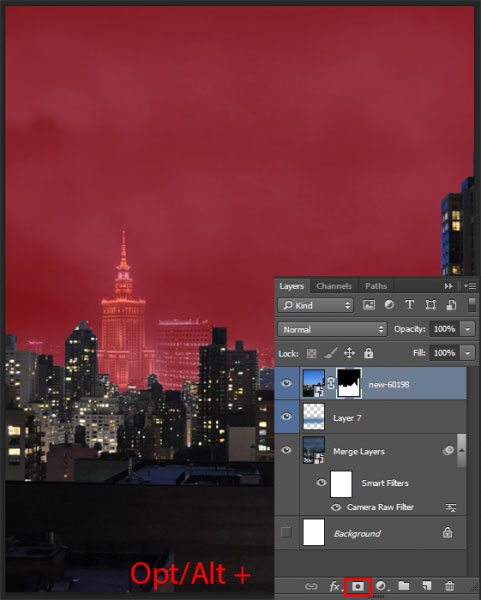Filter layers by shape icon
481x600 pixels.
click(430, 305)
